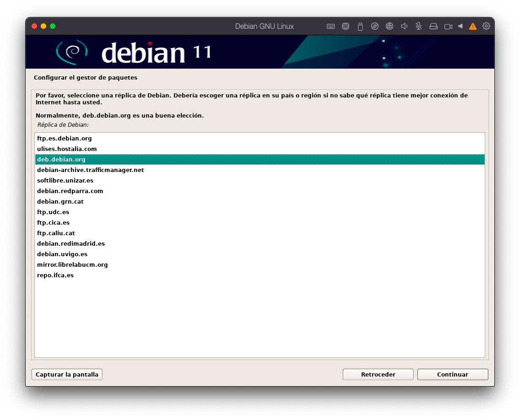The image size is (520, 420).
Task: Click the network globe icon
Action: coord(389,27)
